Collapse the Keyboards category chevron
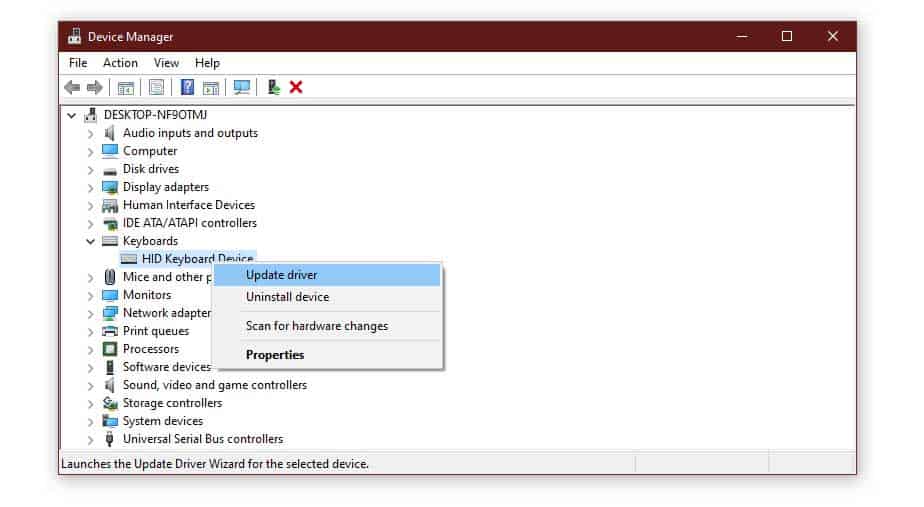Image resolution: width=924 pixels, height=507 pixels. click(x=90, y=241)
